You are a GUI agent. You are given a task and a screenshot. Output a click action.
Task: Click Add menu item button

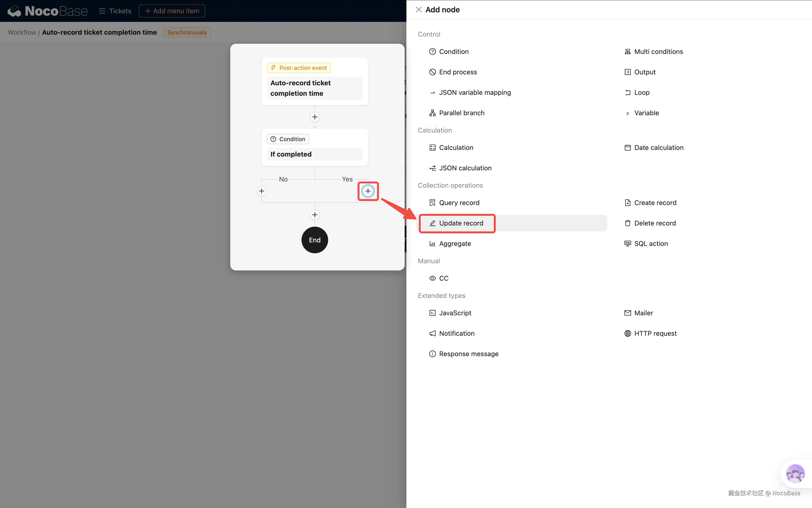coord(172,11)
